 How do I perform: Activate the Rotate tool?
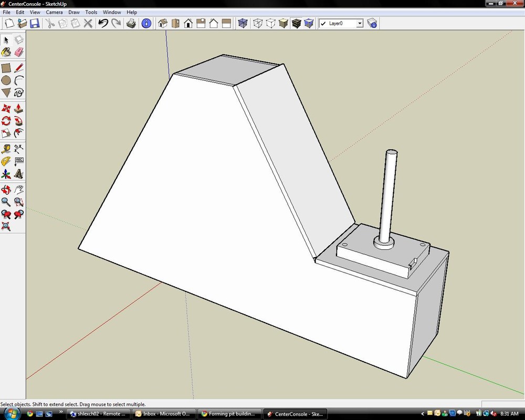6,121
